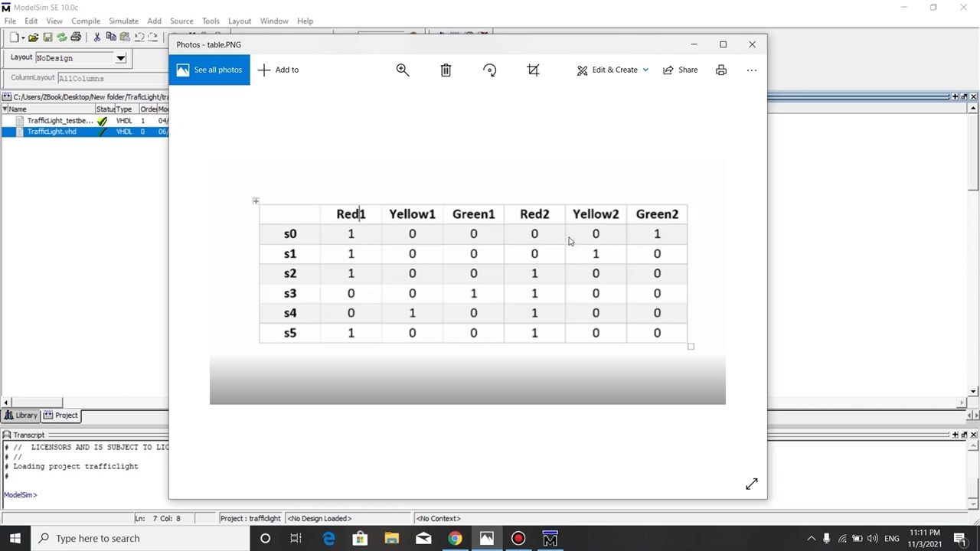Click the fullscreen expand arrows icon
Image resolution: width=980 pixels, height=551 pixels.
[x=751, y=484]
